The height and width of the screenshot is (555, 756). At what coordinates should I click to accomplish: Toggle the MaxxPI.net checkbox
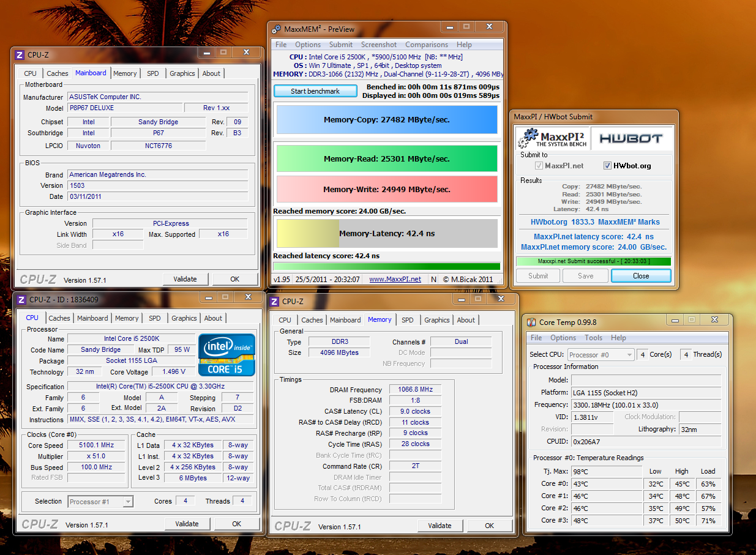[539, 166]
